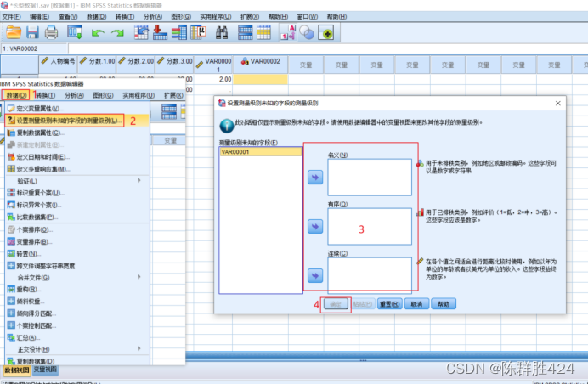
Task: Close the measurement level dialog with X
Action: coord(558,103)
